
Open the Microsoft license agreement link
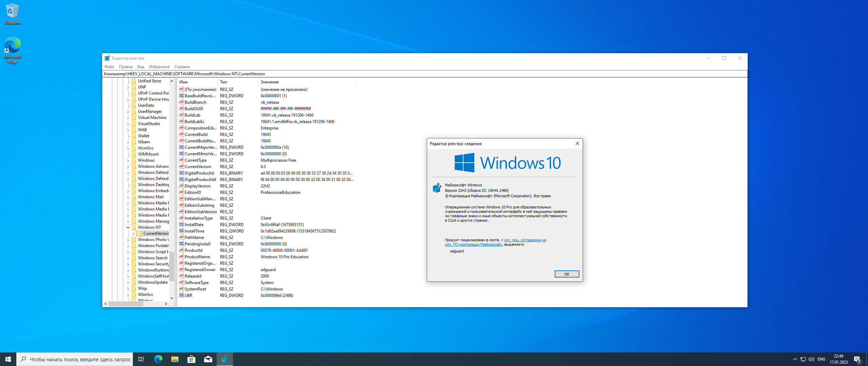[x=525, y=240]
